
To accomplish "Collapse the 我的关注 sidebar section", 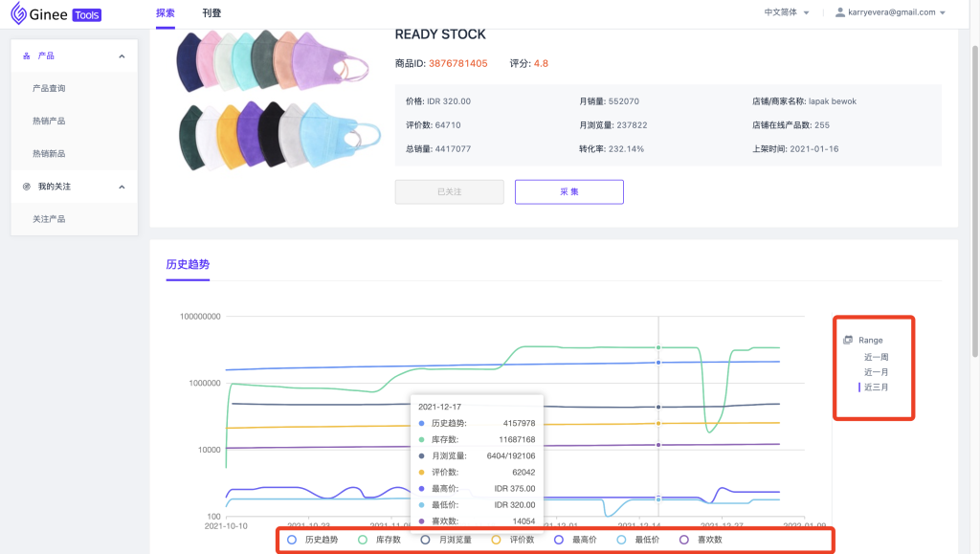I will pyautogui.click(x=122, y=187).
